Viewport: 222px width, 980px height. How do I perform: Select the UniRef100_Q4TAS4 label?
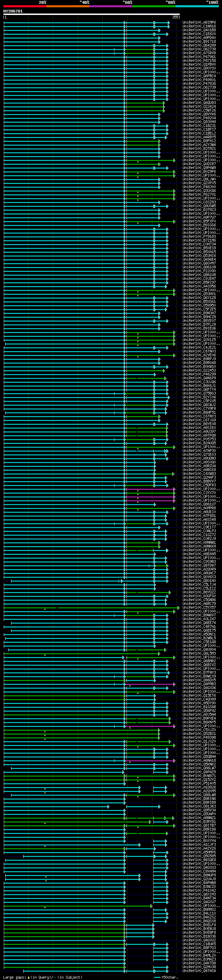tap(199, 971)
